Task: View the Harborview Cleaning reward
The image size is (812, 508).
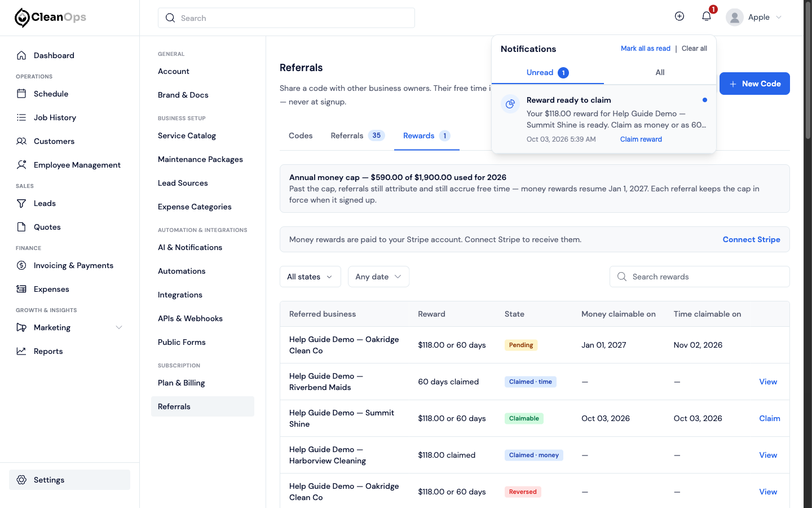Action: (x=768, y=455)
